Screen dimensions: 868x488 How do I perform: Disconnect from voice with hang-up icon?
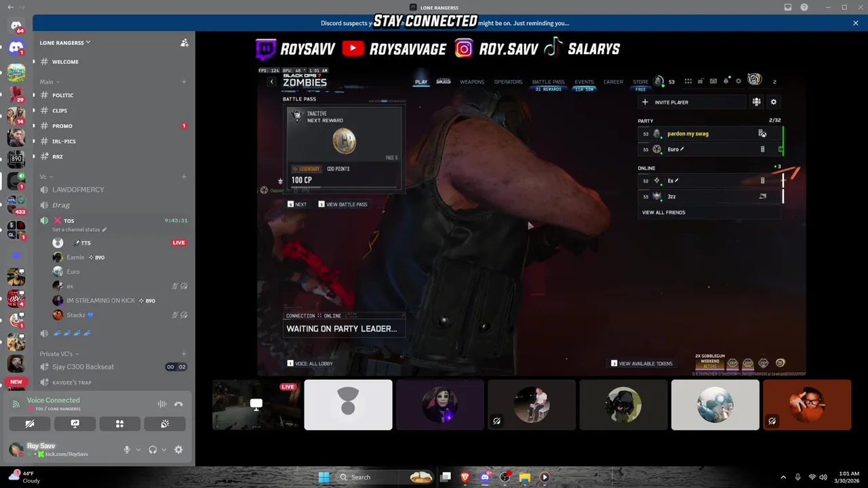coord(178,404)
